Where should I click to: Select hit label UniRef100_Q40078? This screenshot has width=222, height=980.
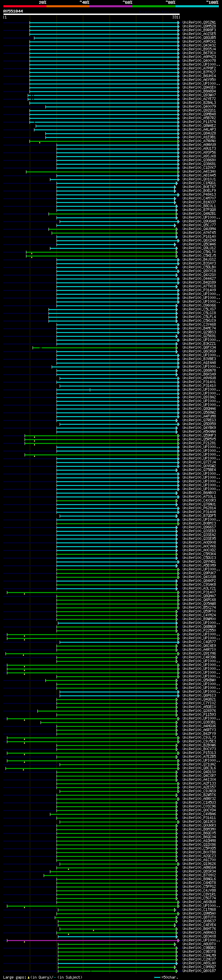(199, 60)
